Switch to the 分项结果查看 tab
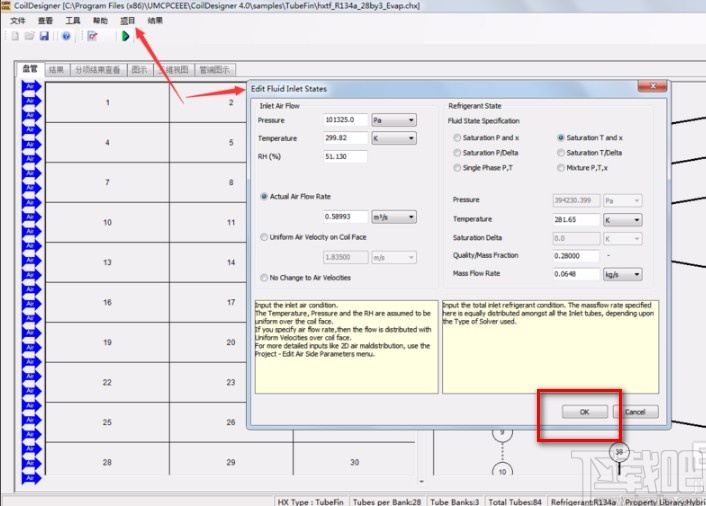Screen dimensions: 706x506 (x=97, y=70)
